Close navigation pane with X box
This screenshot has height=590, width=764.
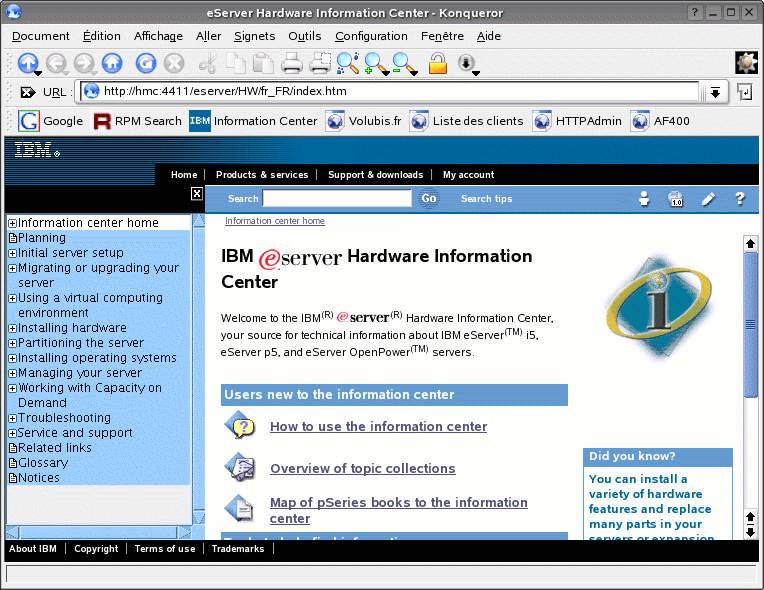click(196, 194)
